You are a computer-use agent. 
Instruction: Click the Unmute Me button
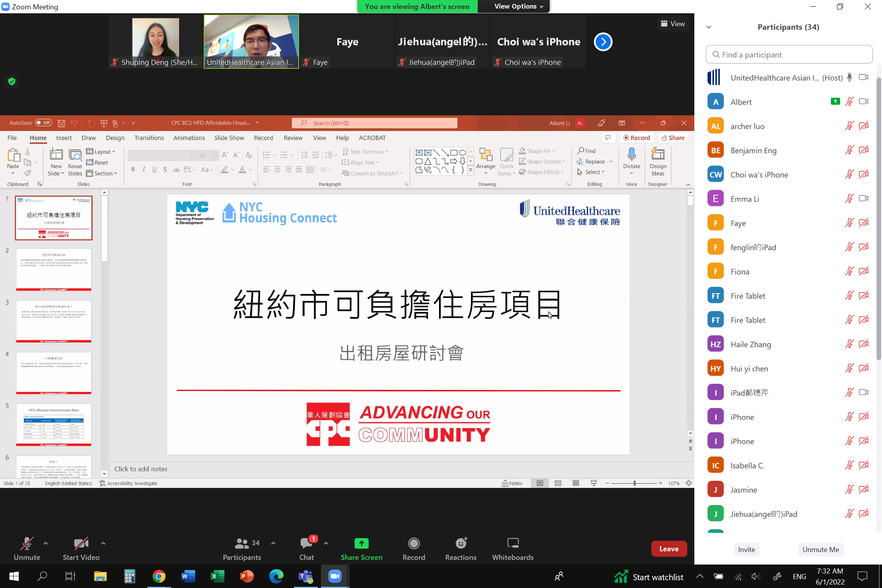[821, 549]
